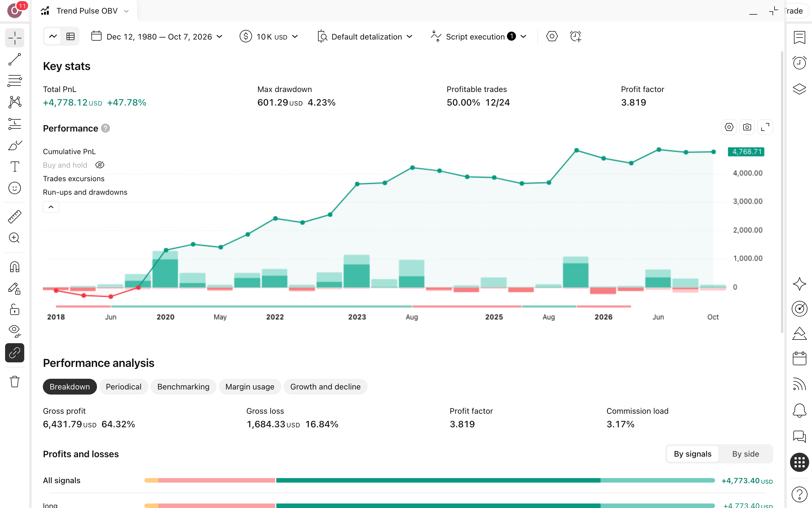812x508 pixels.
Task: Open the watchlist panel icon
Action: tap(799, 37)
